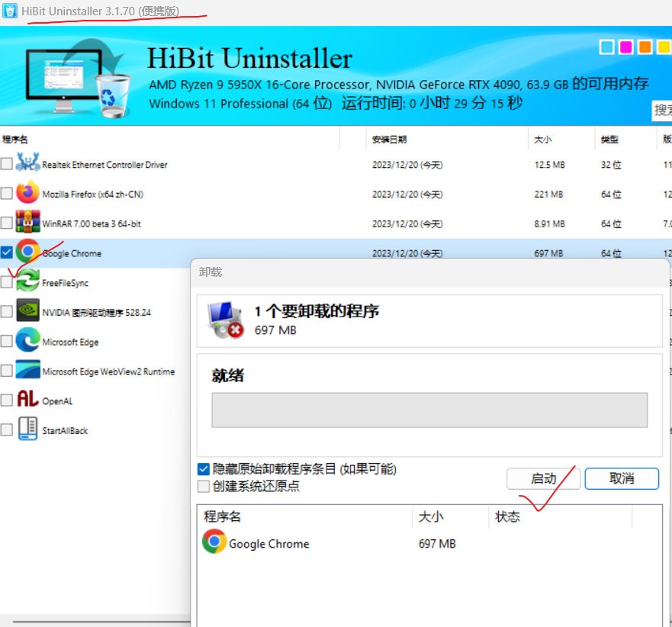Click the Edge WebView2 Runtime icon
Viewport: 672px width, 627px height.
tap(28, 369)
